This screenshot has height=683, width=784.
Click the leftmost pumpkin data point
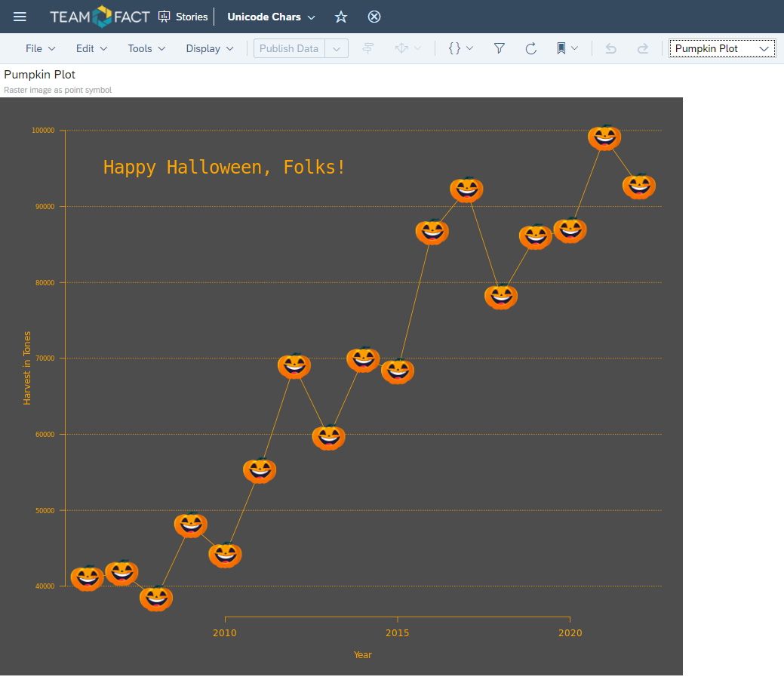(87, 578)
